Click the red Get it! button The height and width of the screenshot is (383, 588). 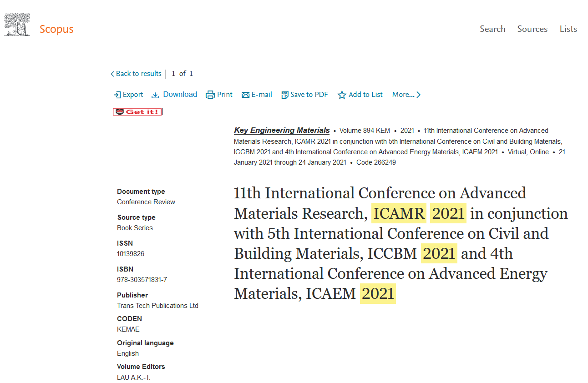click(x=137, y=112)
